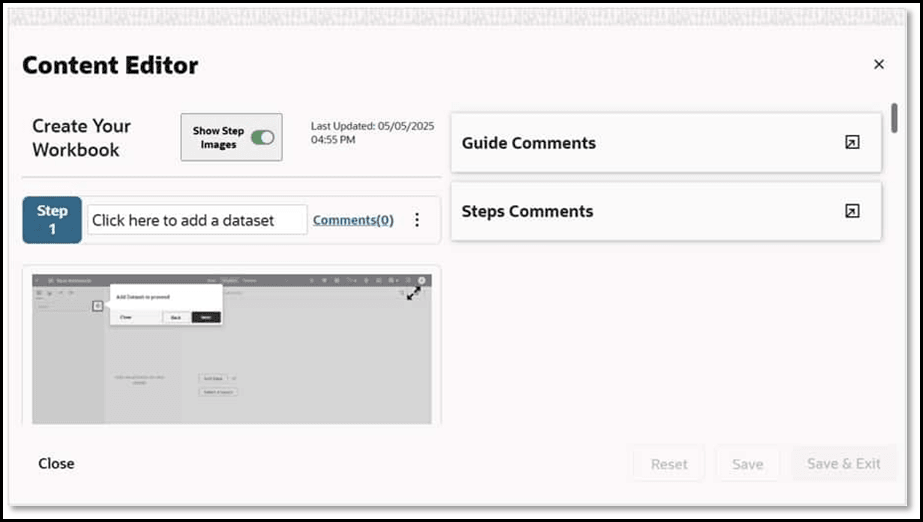
Task: Click the Close button at bottom left
Action: coord(57,464)
